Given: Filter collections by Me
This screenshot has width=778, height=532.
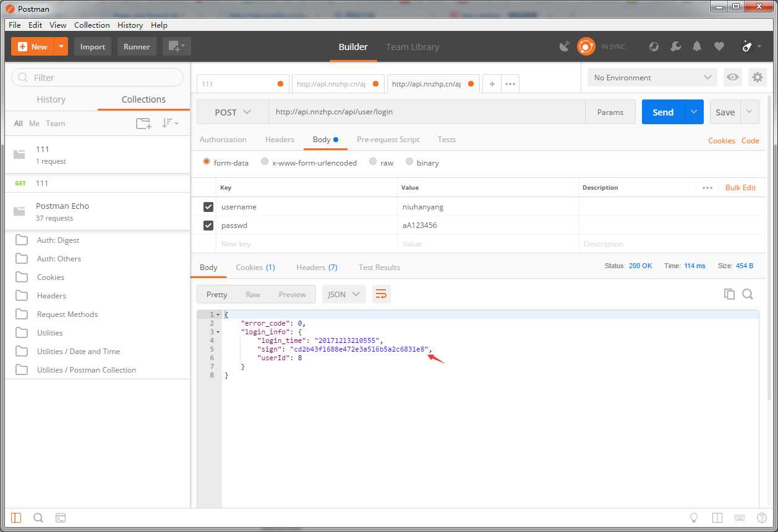Looking at the screenshot, I should click(x=34, y=124).
